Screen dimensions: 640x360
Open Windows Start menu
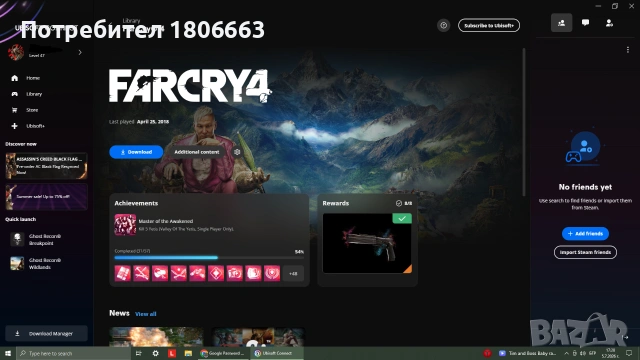pos(7,353)
